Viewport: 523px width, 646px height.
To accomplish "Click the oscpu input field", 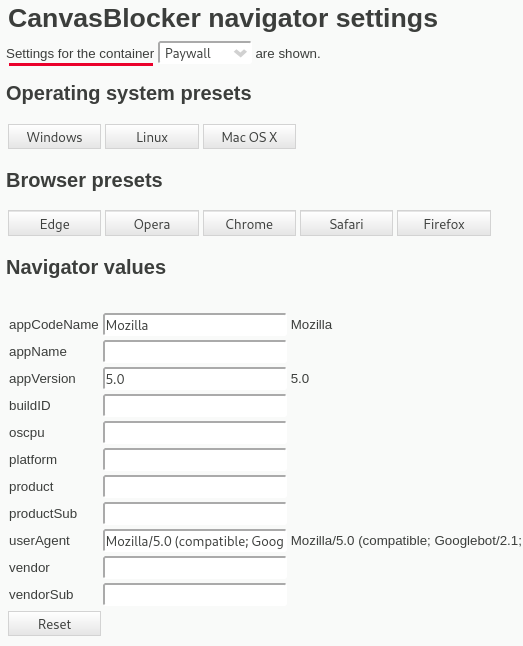I will coord(195,433).
